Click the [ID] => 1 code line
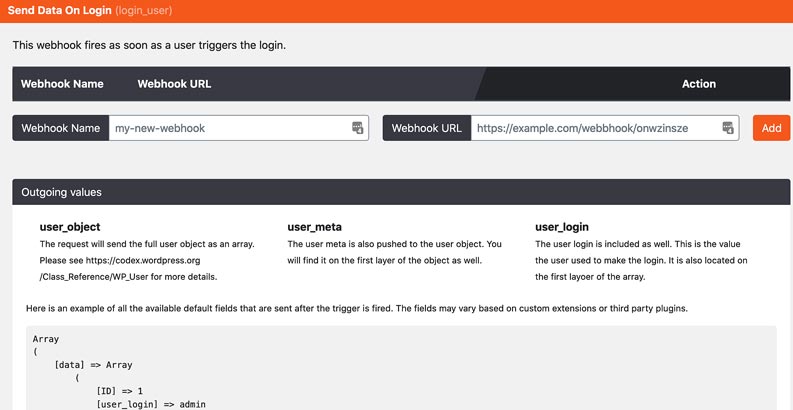Viewport: 793px width, 410px height. pos(120,389)
